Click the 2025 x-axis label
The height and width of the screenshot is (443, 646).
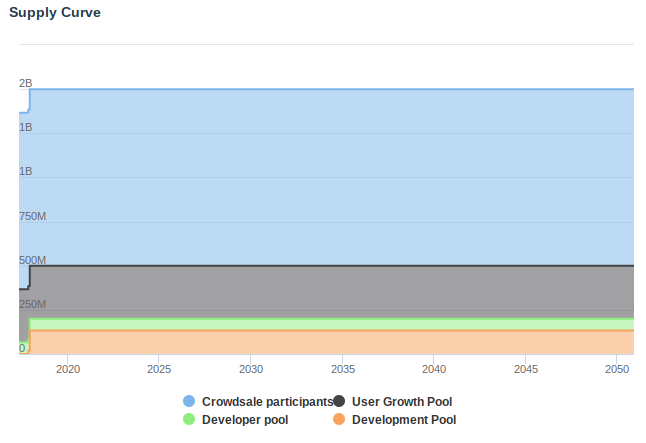(x=159, y=369)
